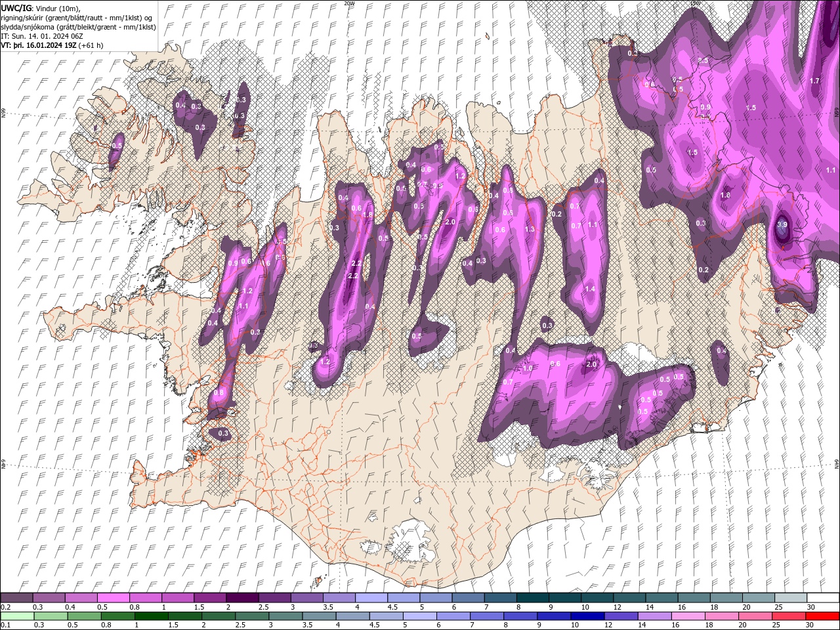Click the '(+61 h)' forecast offset text
This screenshot has width=840, height=630.
point(91,45)
